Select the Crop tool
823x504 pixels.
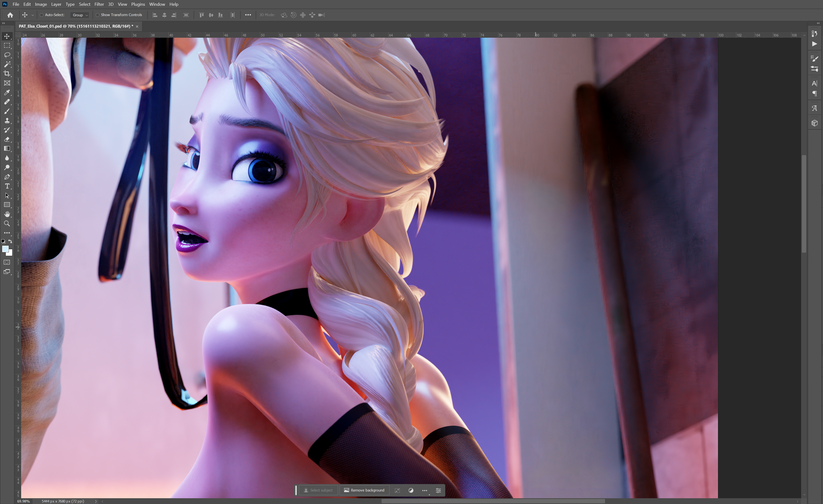(7, 73)
